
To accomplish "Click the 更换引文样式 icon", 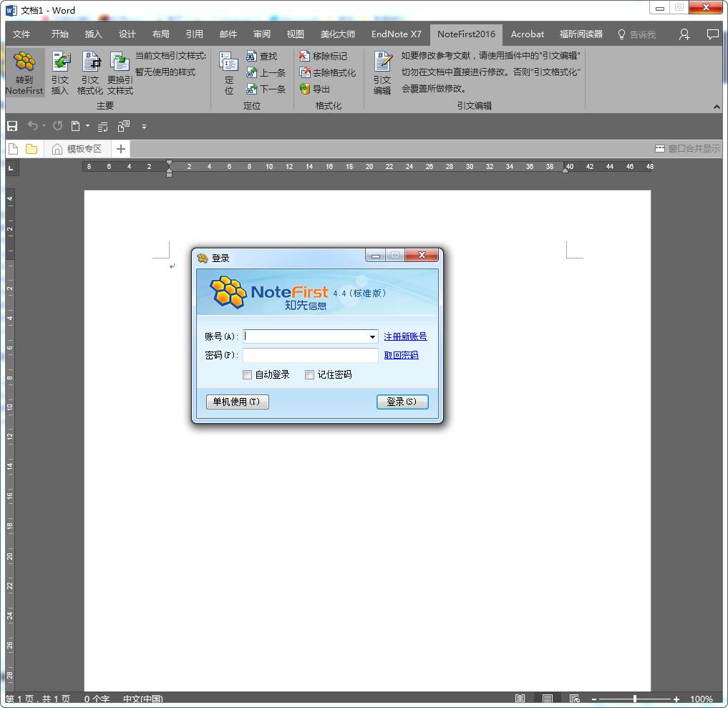I will click(x=120, y=62).
